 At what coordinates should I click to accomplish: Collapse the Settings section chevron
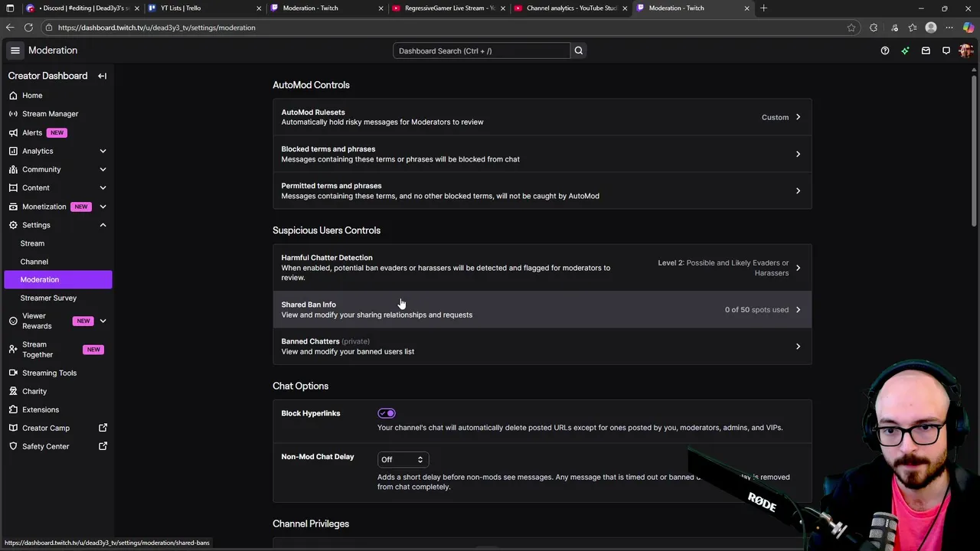point(103,225)
